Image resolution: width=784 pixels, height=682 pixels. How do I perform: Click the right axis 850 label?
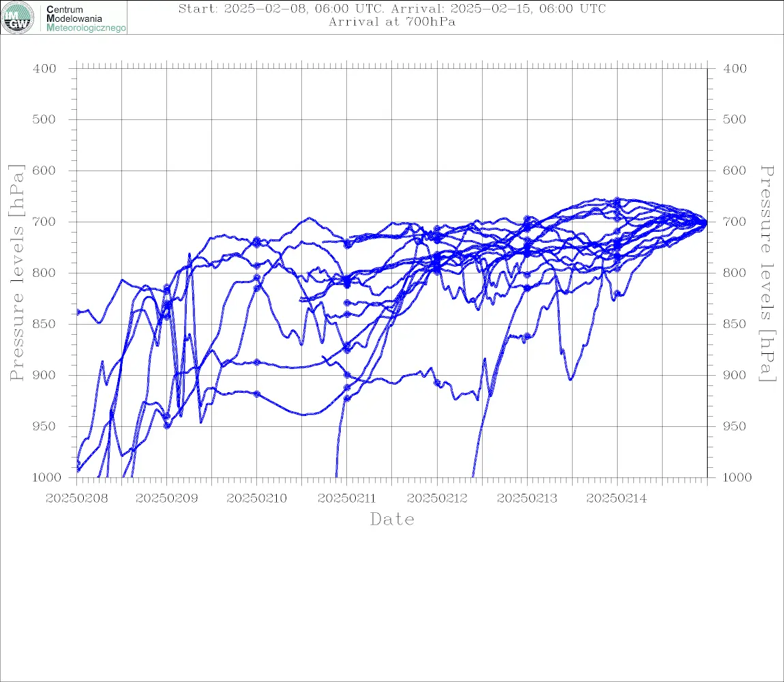(x=734, y=324)
